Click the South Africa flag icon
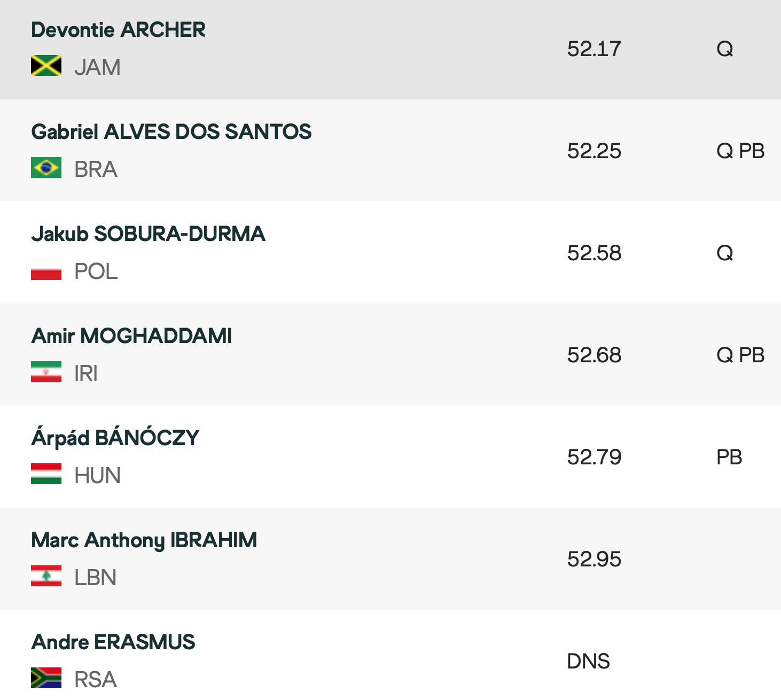 tap(46, 678)
